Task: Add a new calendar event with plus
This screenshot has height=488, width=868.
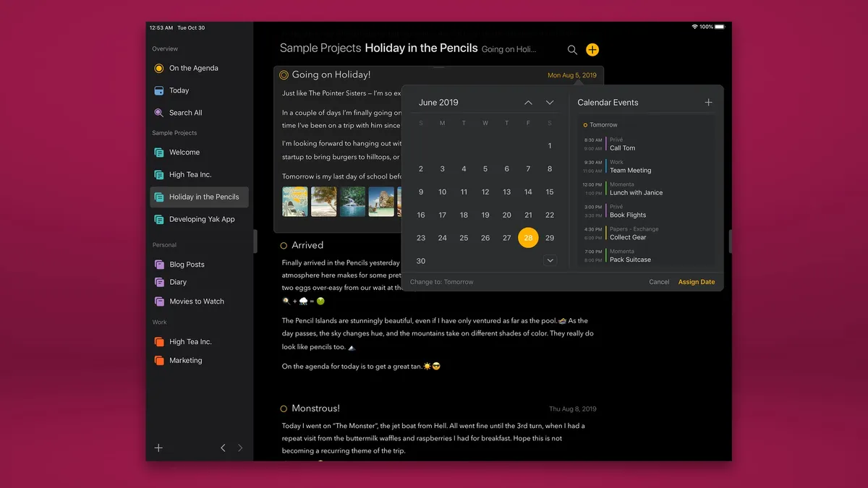Action: tap(708, 103)
